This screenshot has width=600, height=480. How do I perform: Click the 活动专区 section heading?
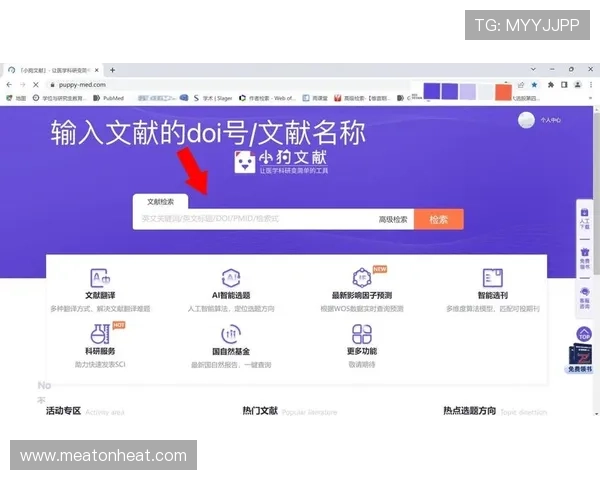[x=64, y=411]
